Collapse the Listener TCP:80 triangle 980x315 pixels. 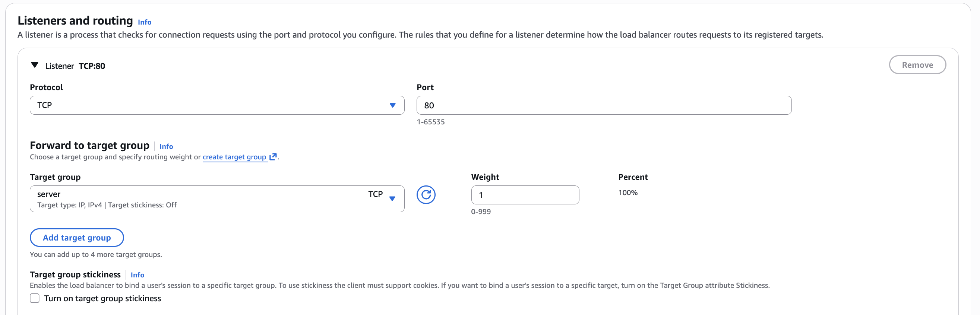pos(35,66)
